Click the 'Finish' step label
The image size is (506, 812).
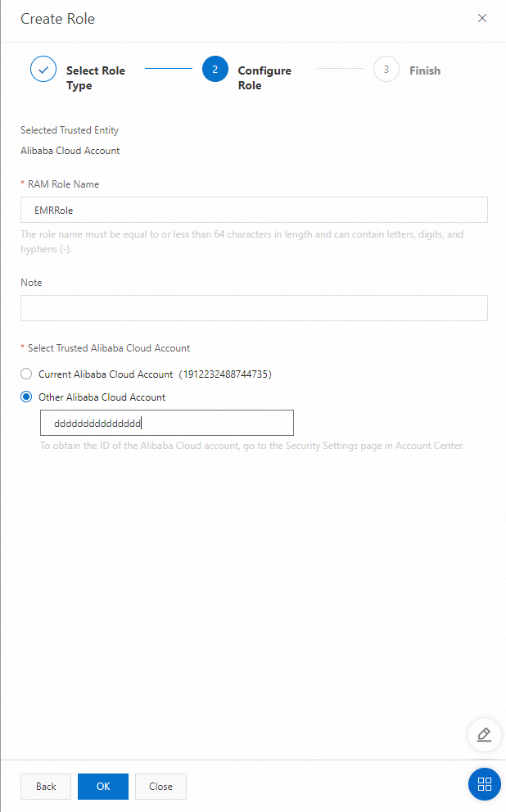click(425, 70)
